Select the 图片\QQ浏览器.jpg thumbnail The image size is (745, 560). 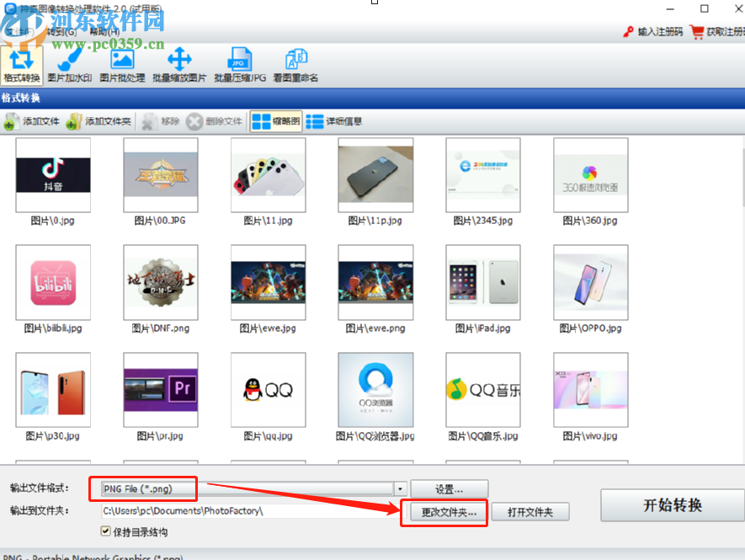point(375,390)
